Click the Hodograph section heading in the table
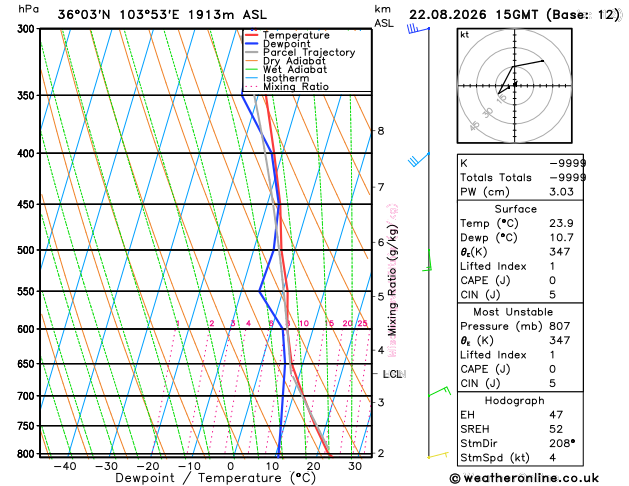Screen dimensions: 629x486 (x=515, y=401)
